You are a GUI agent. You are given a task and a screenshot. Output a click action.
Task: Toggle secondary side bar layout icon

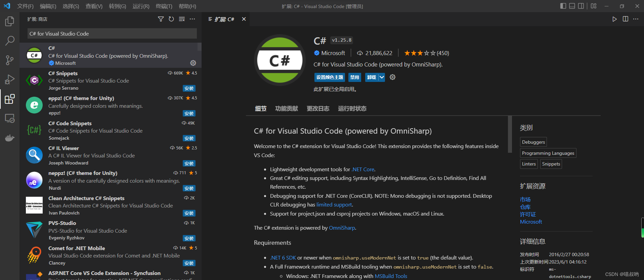581,6
